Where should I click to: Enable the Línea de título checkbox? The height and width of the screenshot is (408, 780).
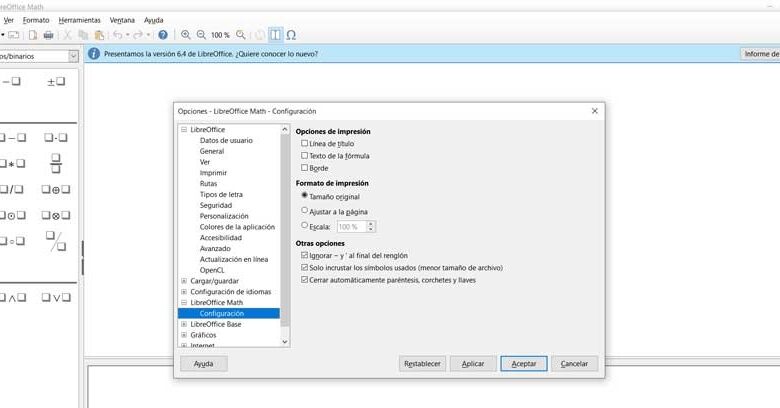(x=304, y=143)
